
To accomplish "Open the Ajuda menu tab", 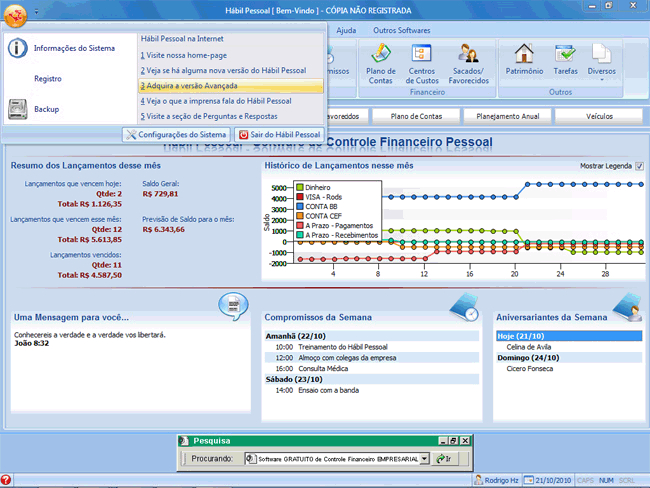I will 346,30.
